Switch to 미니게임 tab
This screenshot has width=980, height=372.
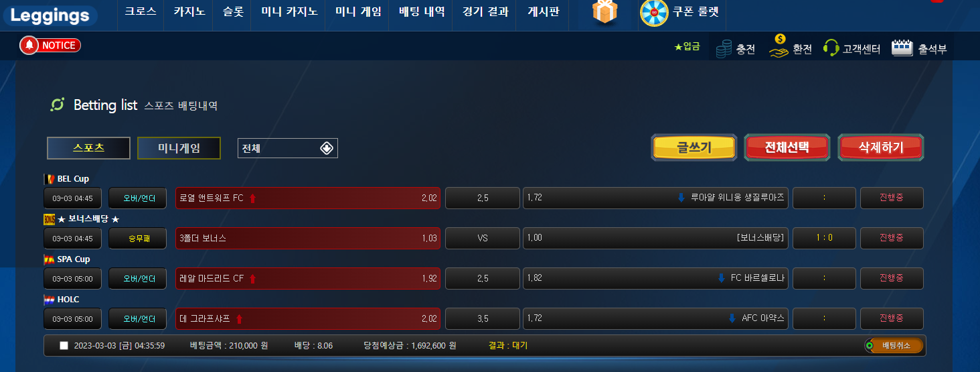click(179, 148)
